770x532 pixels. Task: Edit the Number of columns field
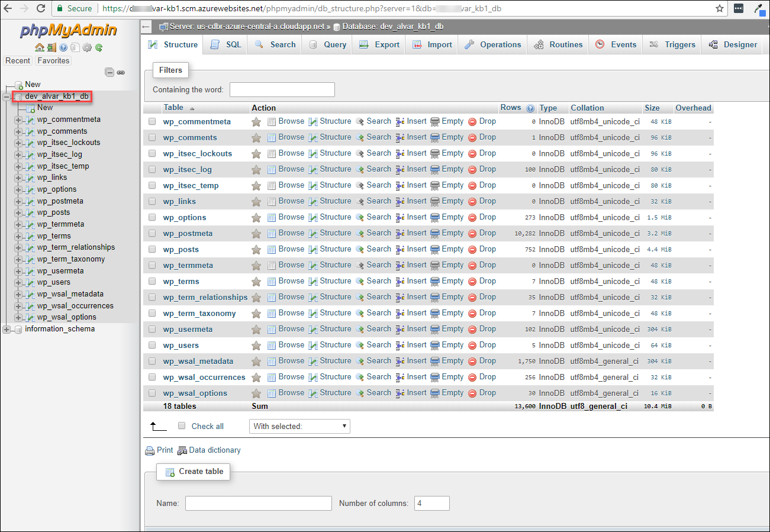coord(432,504)
